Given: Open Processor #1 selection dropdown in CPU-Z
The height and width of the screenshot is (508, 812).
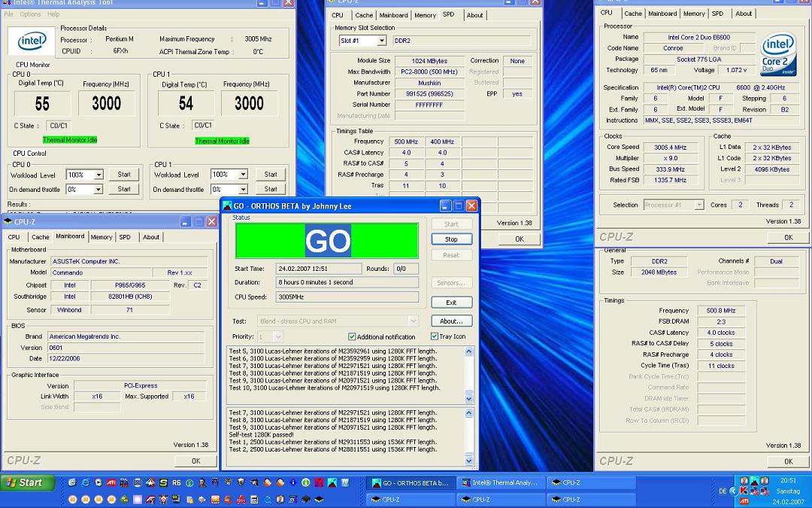Looking at the screenshot, I should pos(698,205).
